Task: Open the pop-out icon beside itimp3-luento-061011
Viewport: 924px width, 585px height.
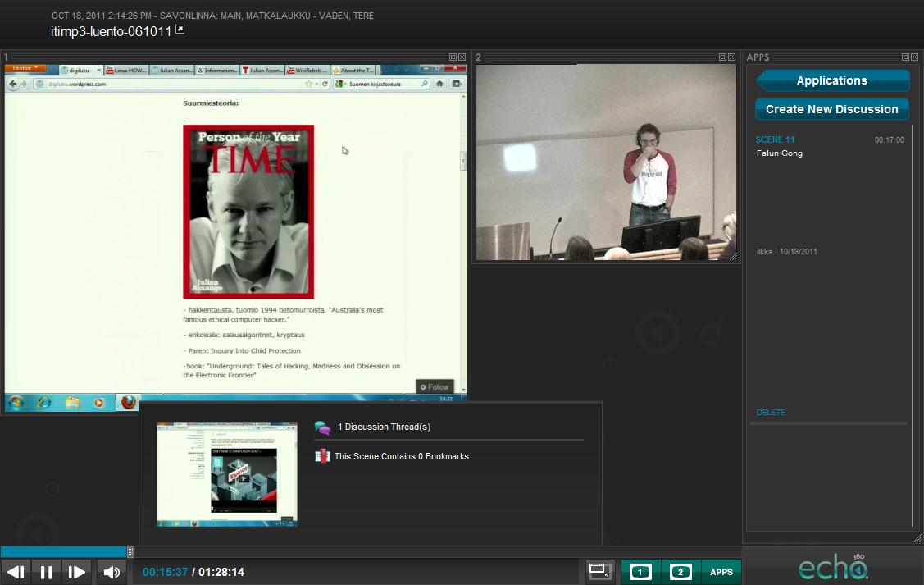Action: click(180, 30)
